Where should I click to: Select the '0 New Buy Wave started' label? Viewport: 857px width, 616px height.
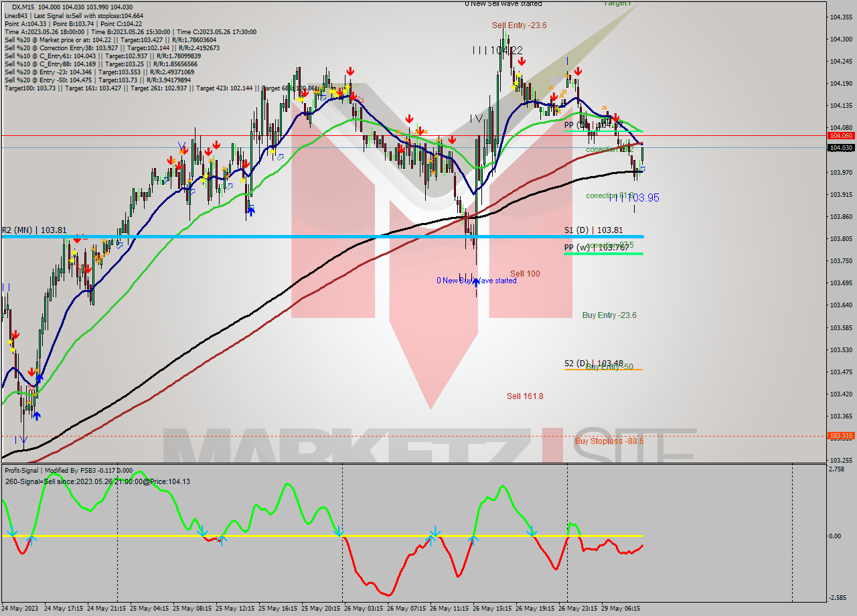pyautogui.click(x=476, y=281)
